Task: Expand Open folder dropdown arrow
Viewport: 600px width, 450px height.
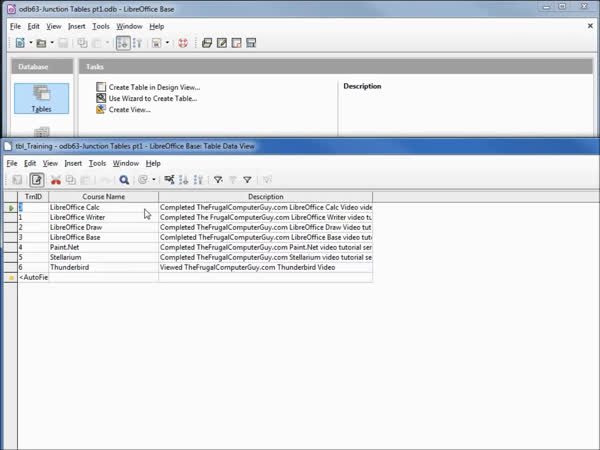Action: coord(52,43)
